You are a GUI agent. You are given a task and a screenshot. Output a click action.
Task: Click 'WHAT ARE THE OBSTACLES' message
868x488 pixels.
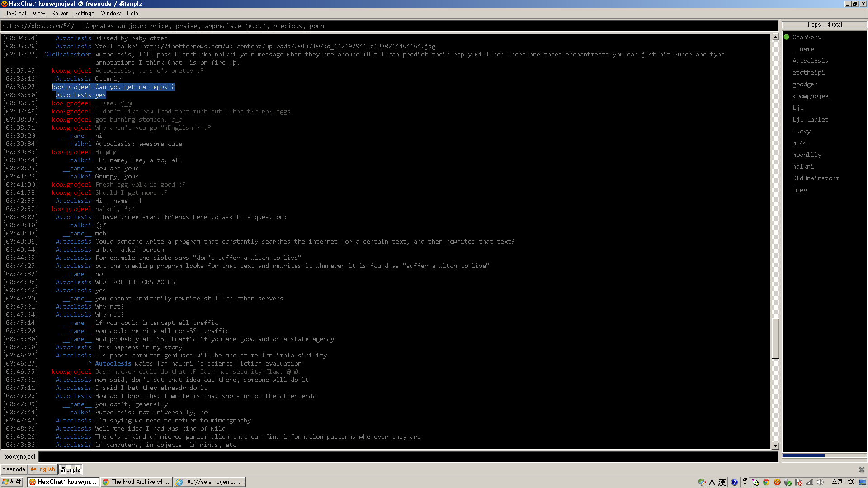[x=135, y=282]
